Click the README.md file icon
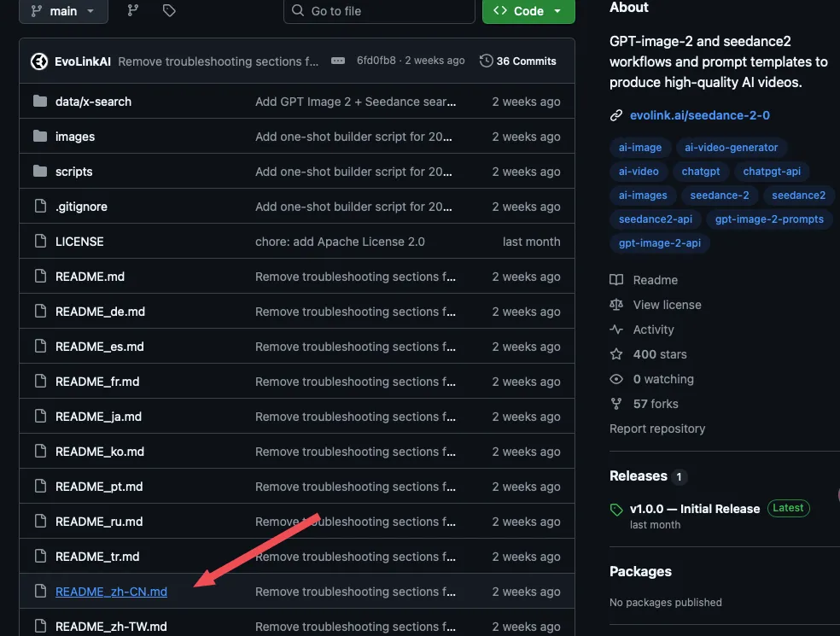Image resolution: width=840 pixels, height=636 pixels. pyautogui.click(x=40, y=276)
